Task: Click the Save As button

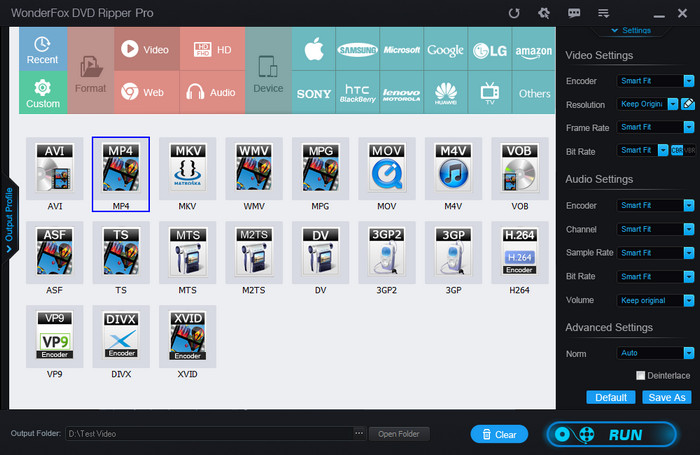Action: coord(667,397)
